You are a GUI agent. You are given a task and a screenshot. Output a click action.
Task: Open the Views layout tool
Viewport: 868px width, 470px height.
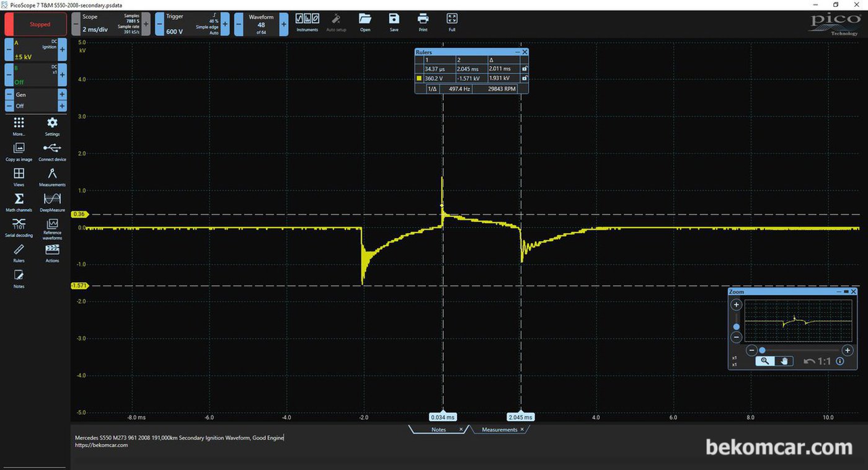click(x=19, y=177)
